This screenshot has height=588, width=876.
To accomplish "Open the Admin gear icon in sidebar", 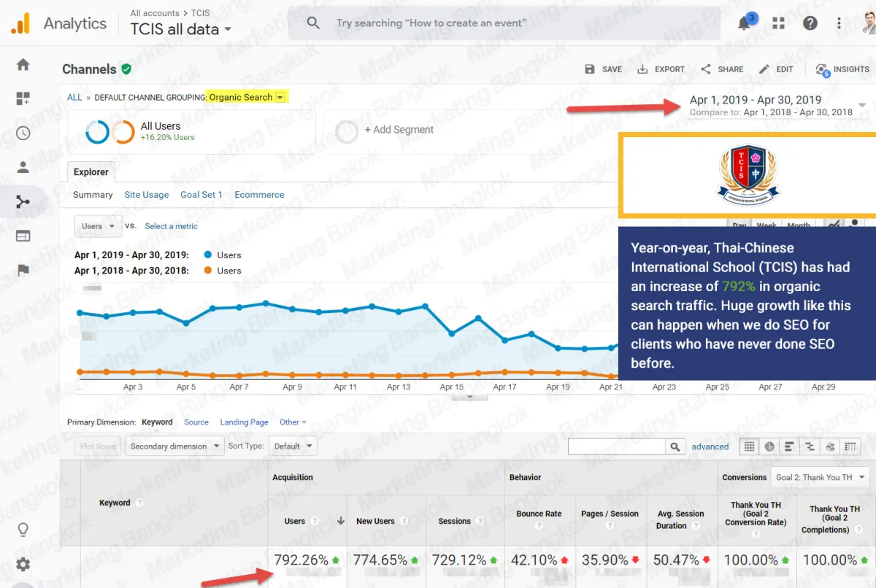I will pos(23,564).
